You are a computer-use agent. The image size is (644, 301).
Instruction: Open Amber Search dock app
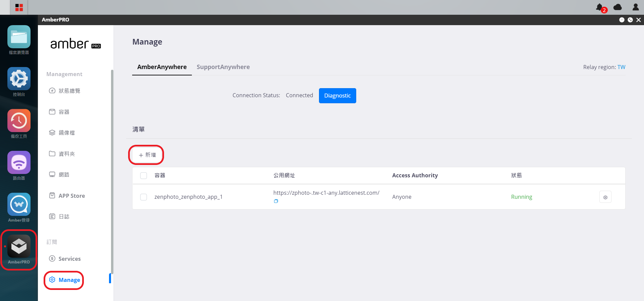[x=19, y=204]
